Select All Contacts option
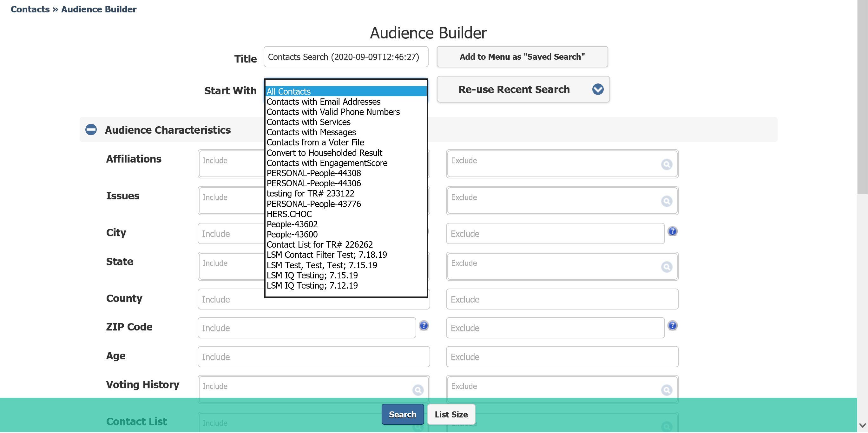The width and height of the screenshot is (868, 433). coord(346,91)
